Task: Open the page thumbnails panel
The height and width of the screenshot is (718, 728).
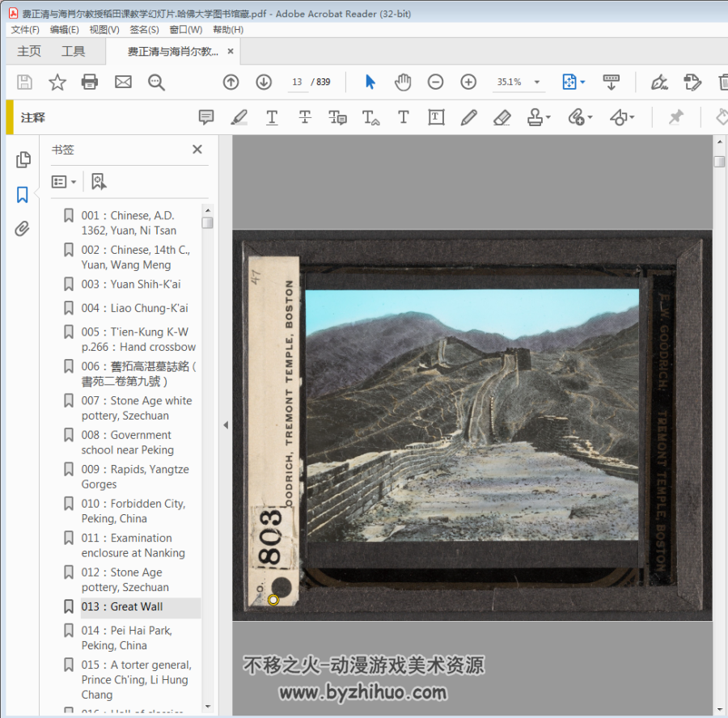Action: click(x=23, y=159)
